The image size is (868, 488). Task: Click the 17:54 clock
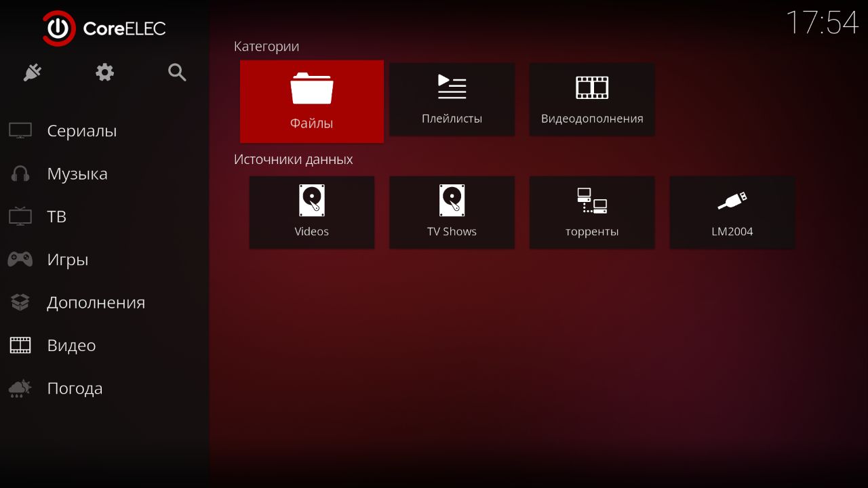(x=822, y=22)
